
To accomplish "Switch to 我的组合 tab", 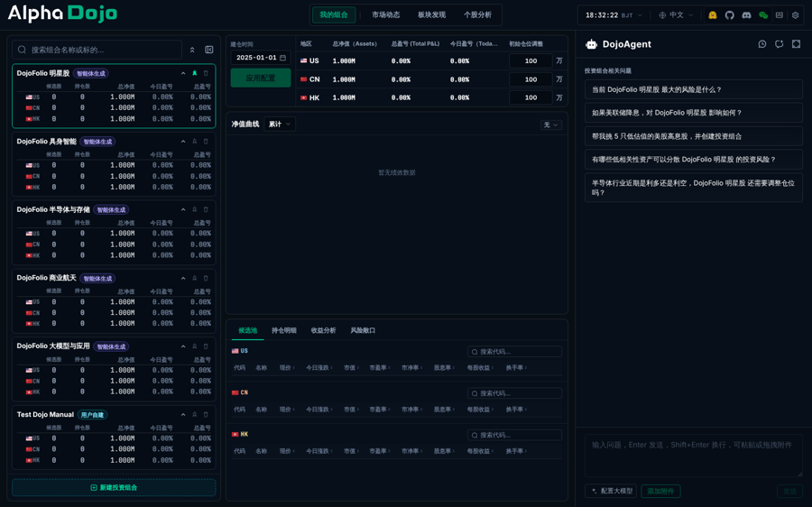I will [334, 15].
